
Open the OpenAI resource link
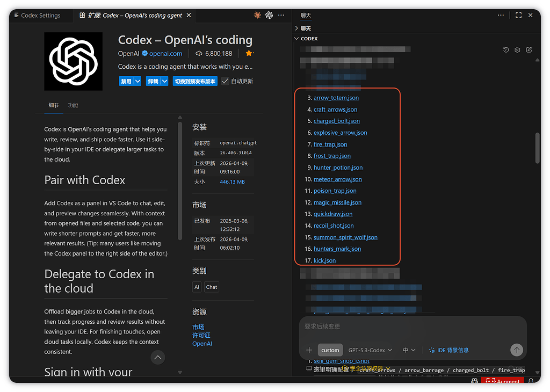click(x=202, y=344)
